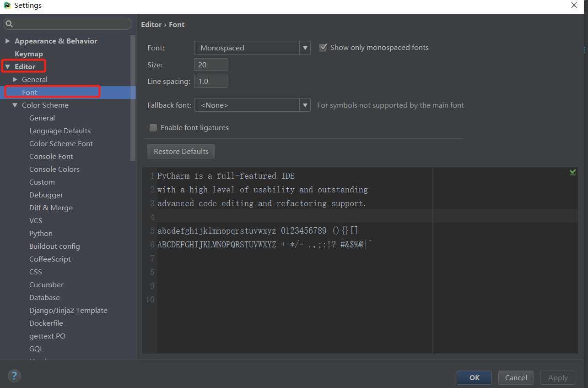Select gettext PO color page
The height and width of the screenshot is (388, 588).
(x=47, y=336)
